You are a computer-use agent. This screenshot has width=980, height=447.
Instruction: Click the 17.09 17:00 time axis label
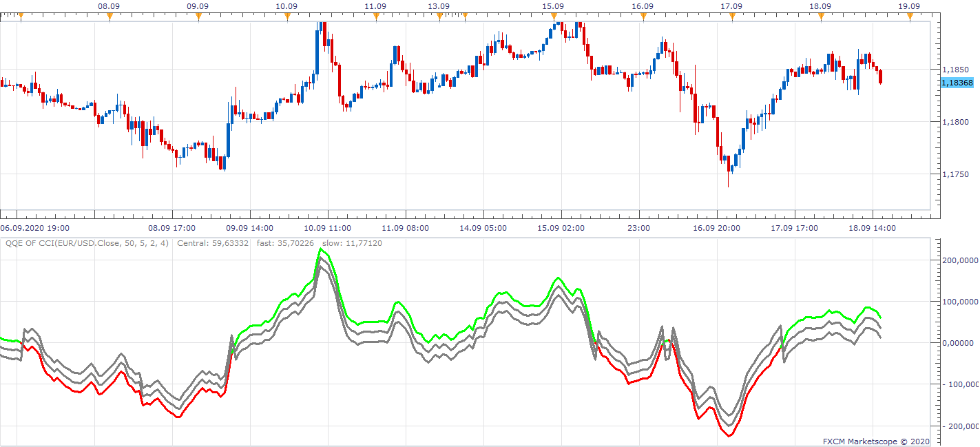tap(795, 228)
